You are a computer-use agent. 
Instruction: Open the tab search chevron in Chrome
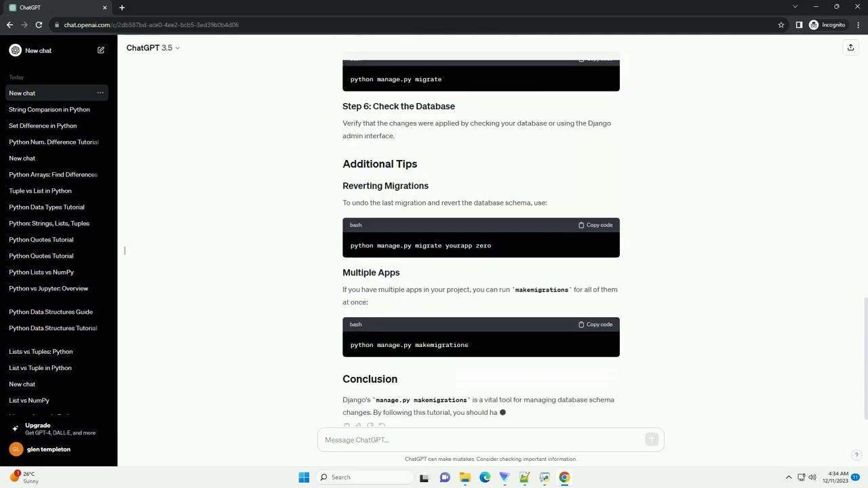(x=795, y=7)
